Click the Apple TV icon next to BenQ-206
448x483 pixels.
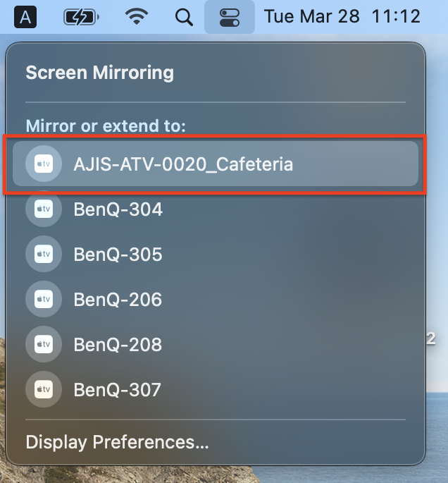tap(43, 300)
